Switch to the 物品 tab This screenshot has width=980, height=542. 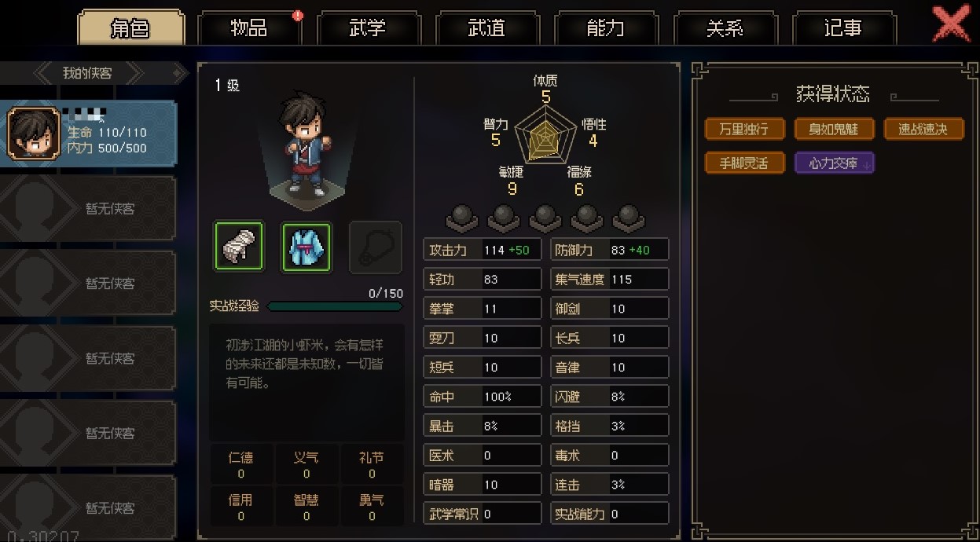(249, 28)
